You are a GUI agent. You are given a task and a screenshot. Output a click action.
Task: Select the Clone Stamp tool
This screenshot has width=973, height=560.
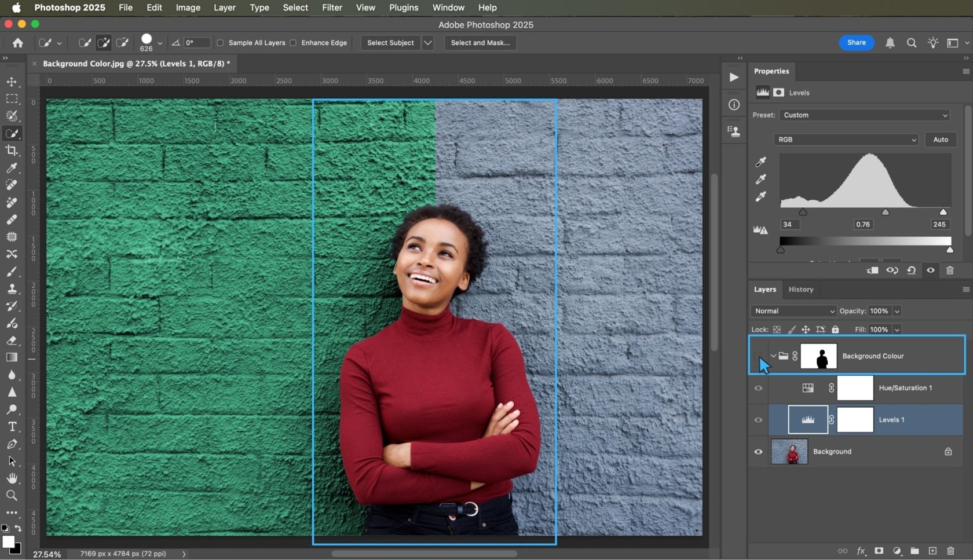pyautogui.click(x=12, y=289)
